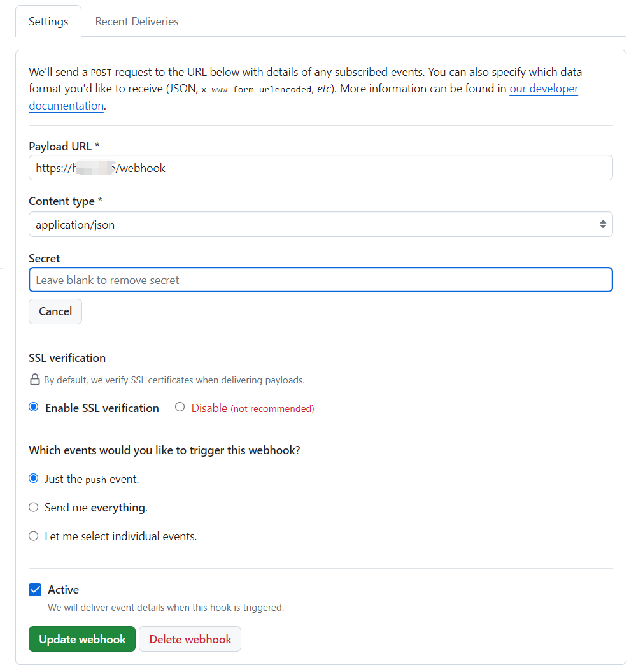Click the 'Payload URL' field label
The height and width of the screenshot is (672, 643).
60,147
